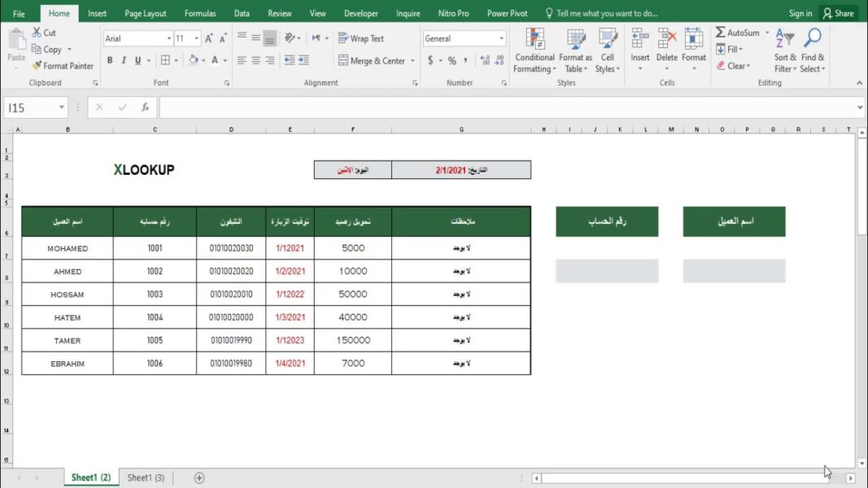Switch to the Power Pivot tab

pyautogui.click(x=507, y=13)
